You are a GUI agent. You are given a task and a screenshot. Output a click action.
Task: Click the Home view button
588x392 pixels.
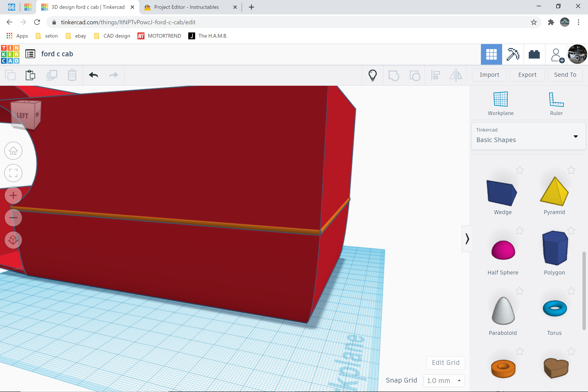13,151
